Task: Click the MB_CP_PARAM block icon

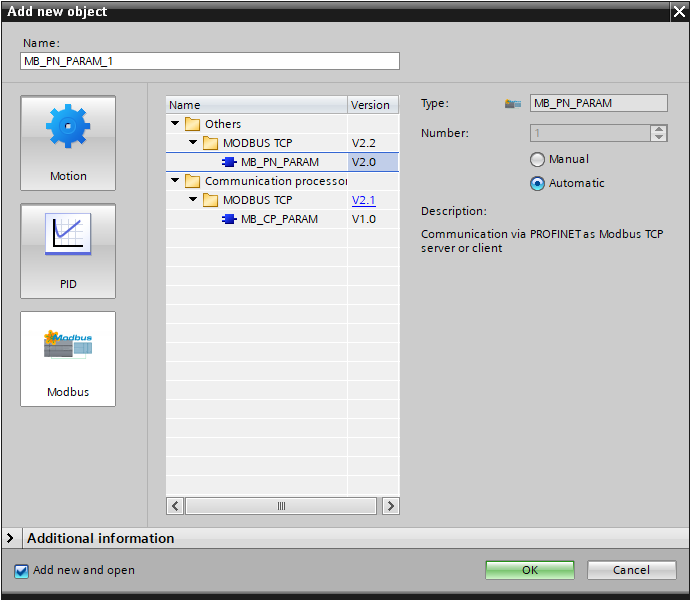Action: [x=229, y=219]
